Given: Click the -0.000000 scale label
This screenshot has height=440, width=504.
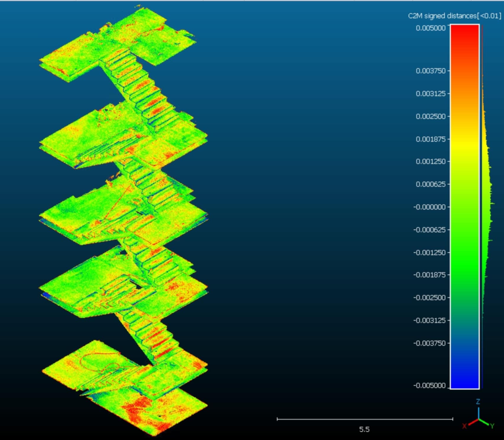Looking at the screenshot, I should coord(429,207).
